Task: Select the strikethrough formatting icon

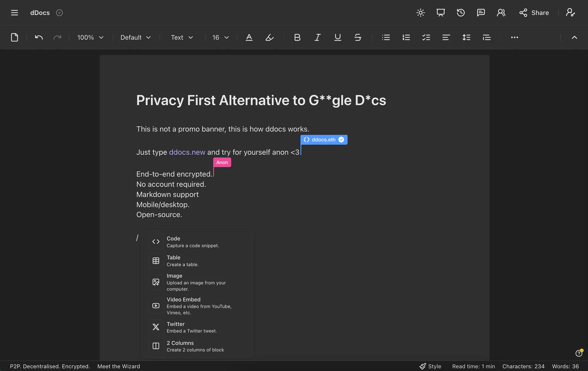Action: tap(358, 37)
